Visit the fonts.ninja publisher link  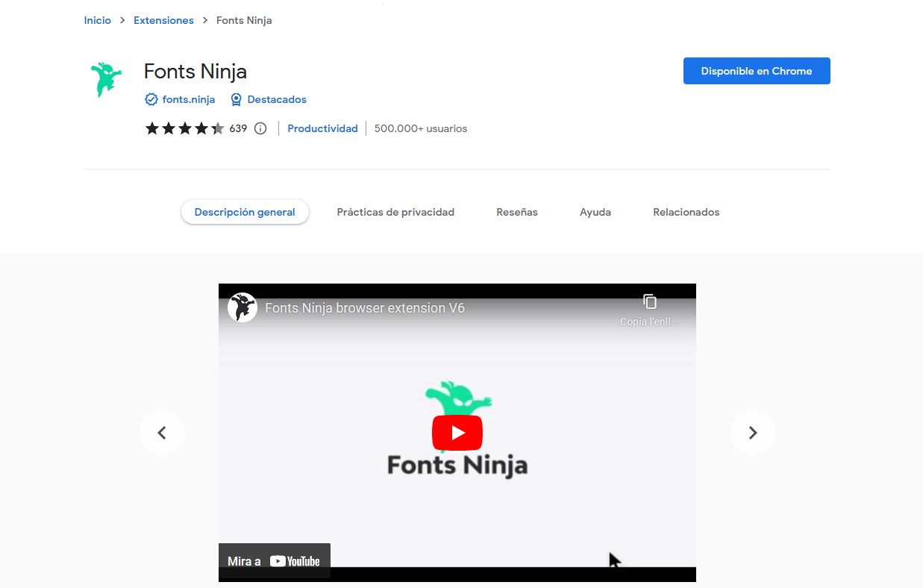tap(188, 99)
